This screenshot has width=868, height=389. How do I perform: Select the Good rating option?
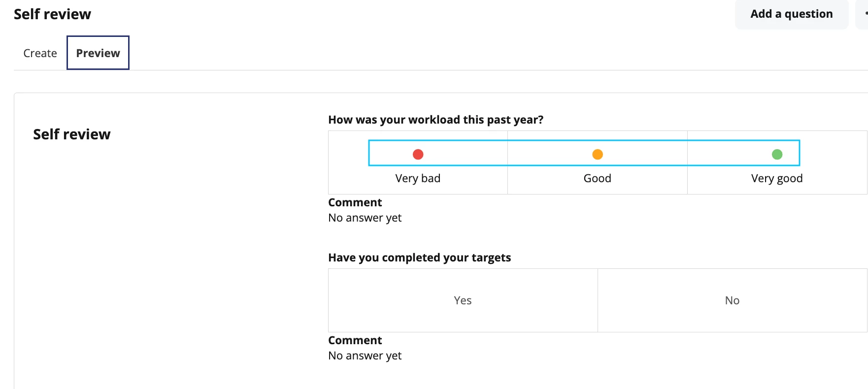click(x=597, y=162)
